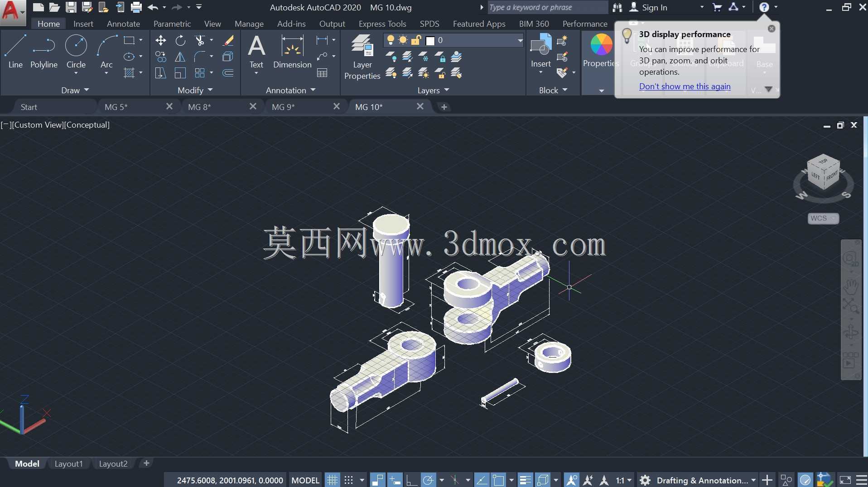Select the Trim scissors tool

pyautogui.click(x=200, y=40)
